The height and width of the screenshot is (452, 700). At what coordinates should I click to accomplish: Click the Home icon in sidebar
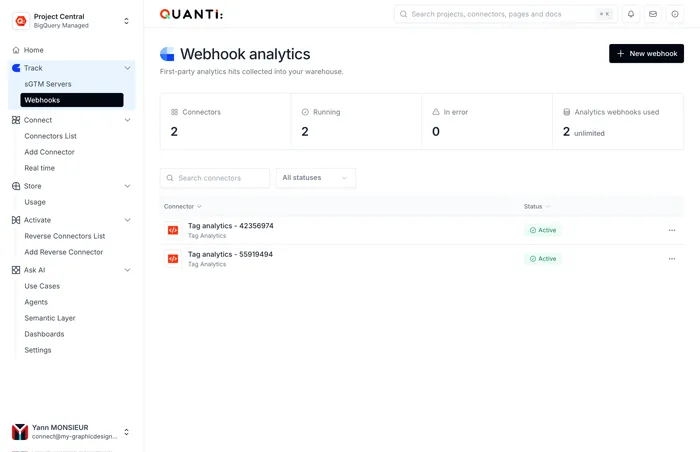[16, 50]
